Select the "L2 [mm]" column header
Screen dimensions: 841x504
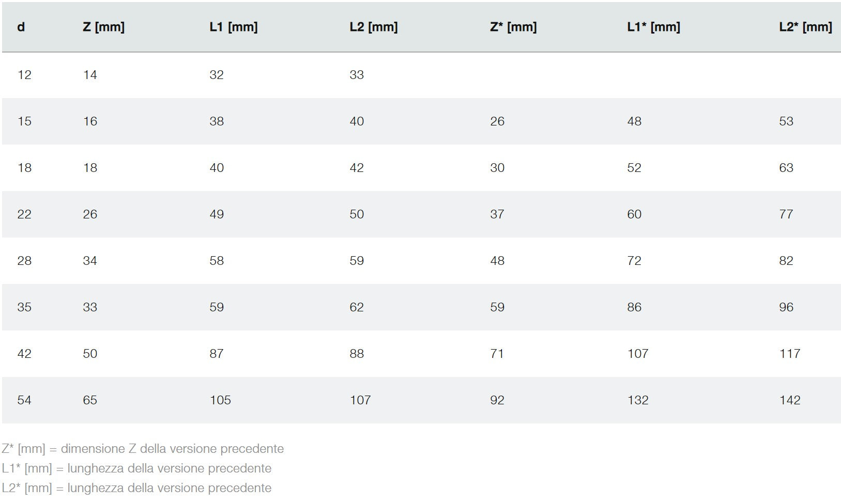pyautogui.click(x=373, y=27)
